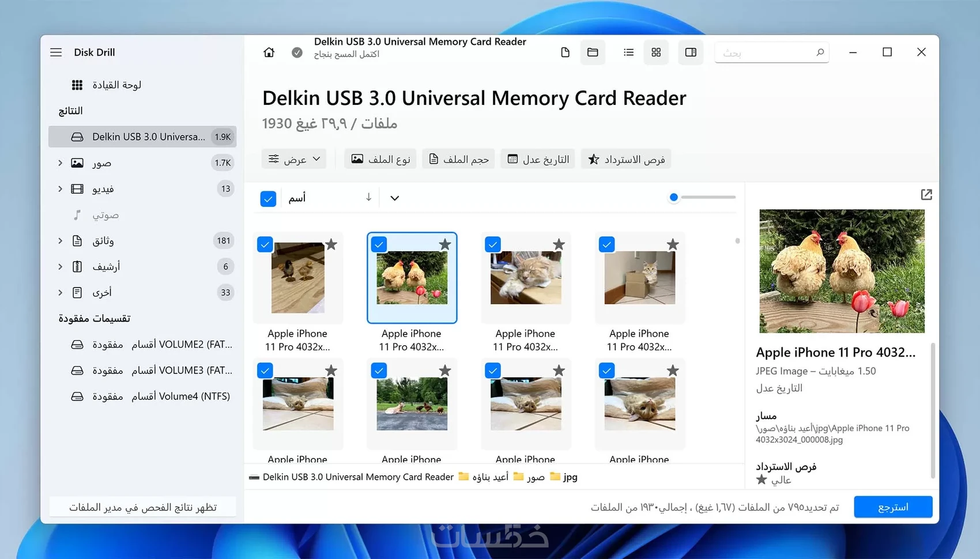This screenshot has height=559, width=980.
Task: Select the فيديو film strip icon
Action: click(77, 189)
